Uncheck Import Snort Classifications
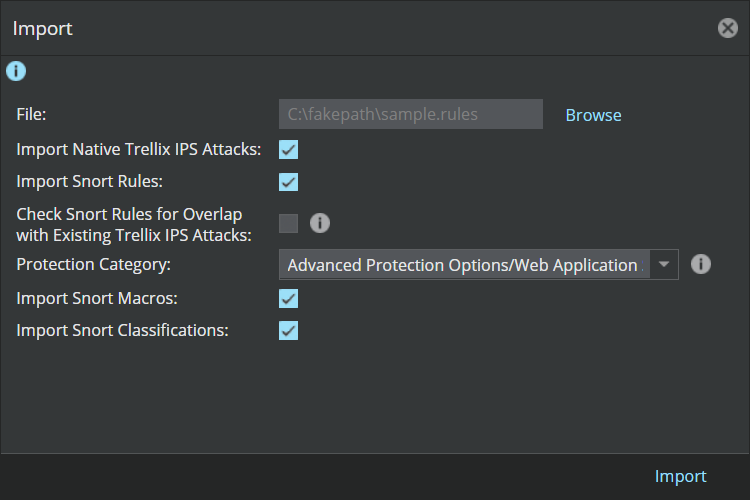750x500 pixels. tap(288, 331)
